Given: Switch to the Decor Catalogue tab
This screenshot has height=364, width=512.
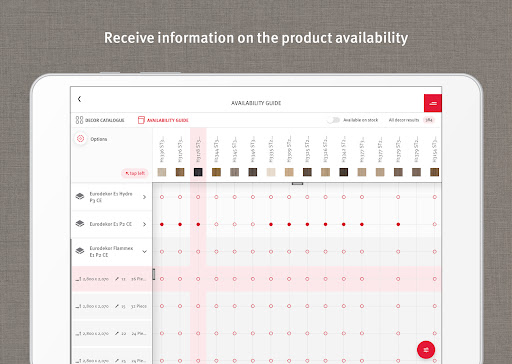Looking at the screenshot, I should 100,120.
